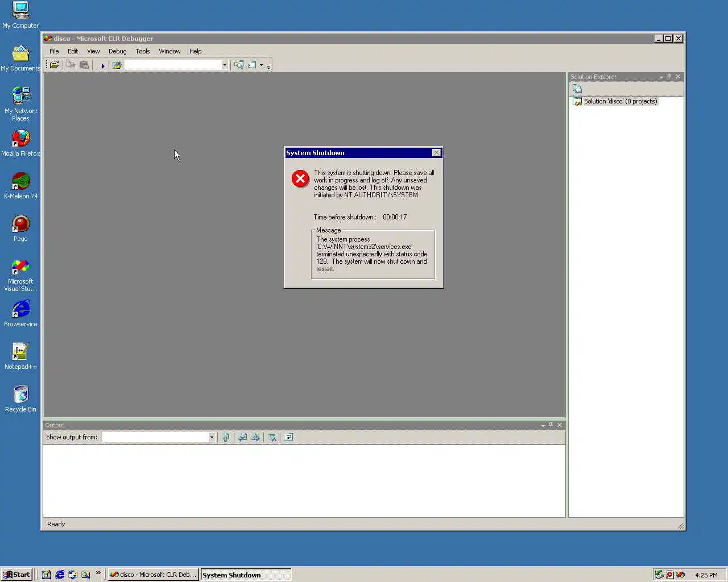728x582 pixels.
Task: Open the Start menu
Action: [x=16, y=575]
